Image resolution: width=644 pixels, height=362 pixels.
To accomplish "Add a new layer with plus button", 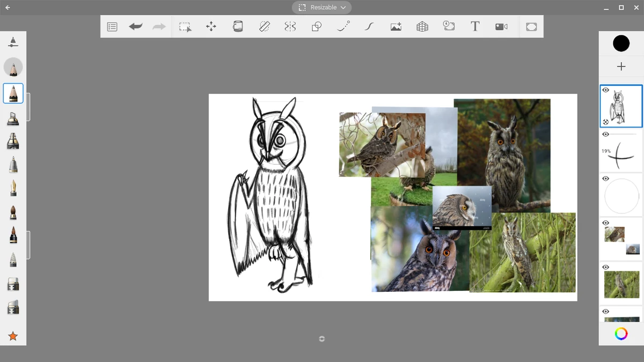I will [621, 67].
